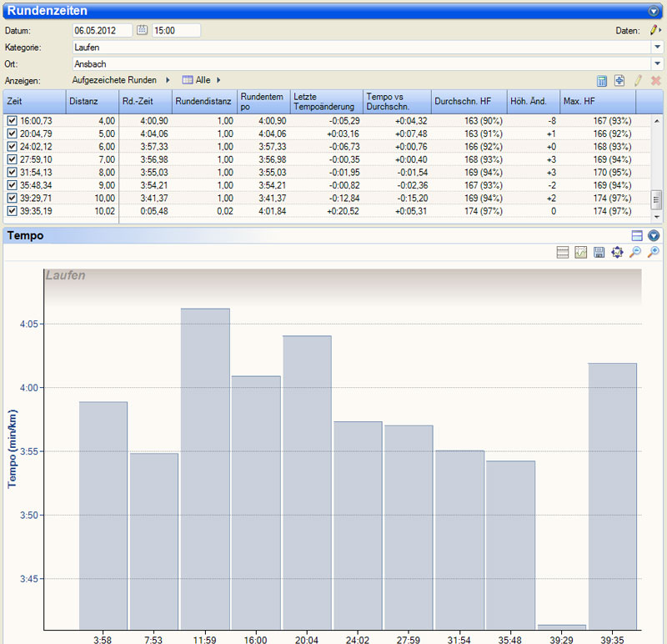Deselect the lap at 31:54,13

coord(12,173)
